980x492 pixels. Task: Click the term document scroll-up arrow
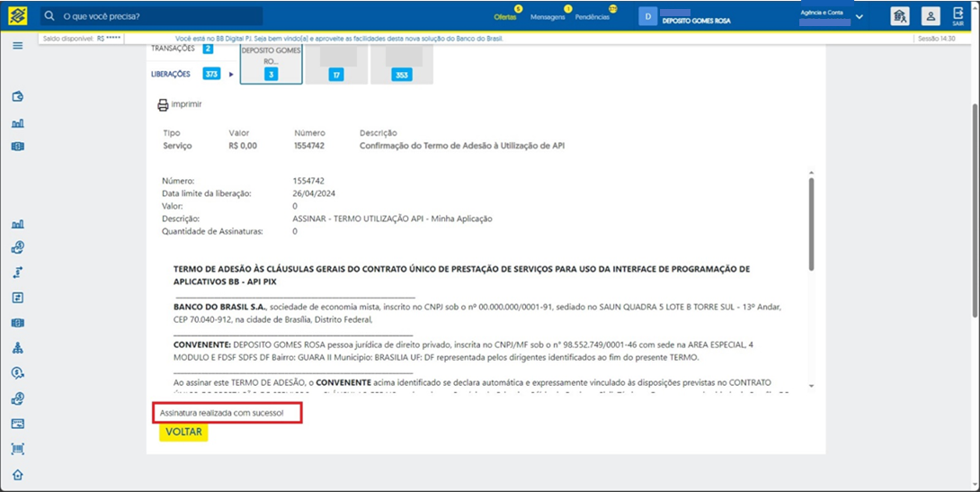point(811,173)
